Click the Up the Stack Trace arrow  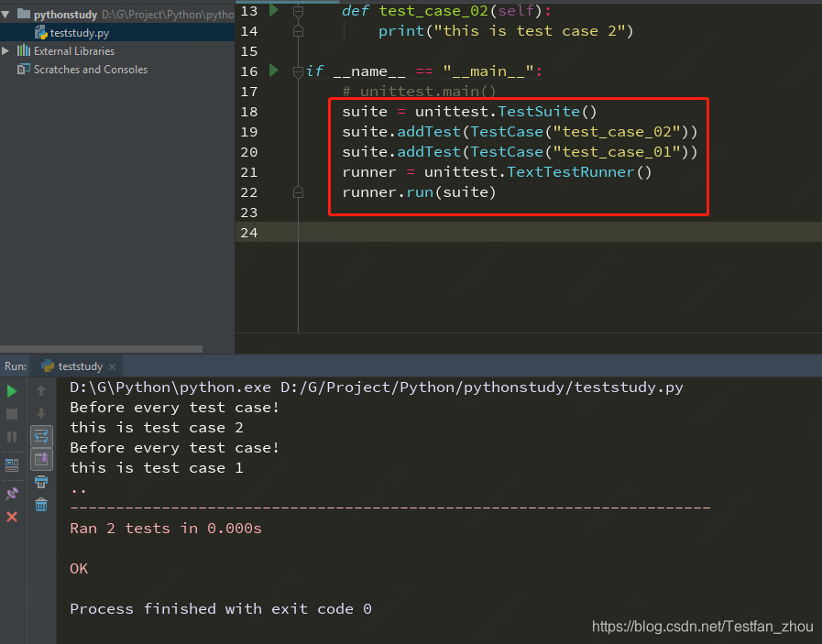pos(41,391)
